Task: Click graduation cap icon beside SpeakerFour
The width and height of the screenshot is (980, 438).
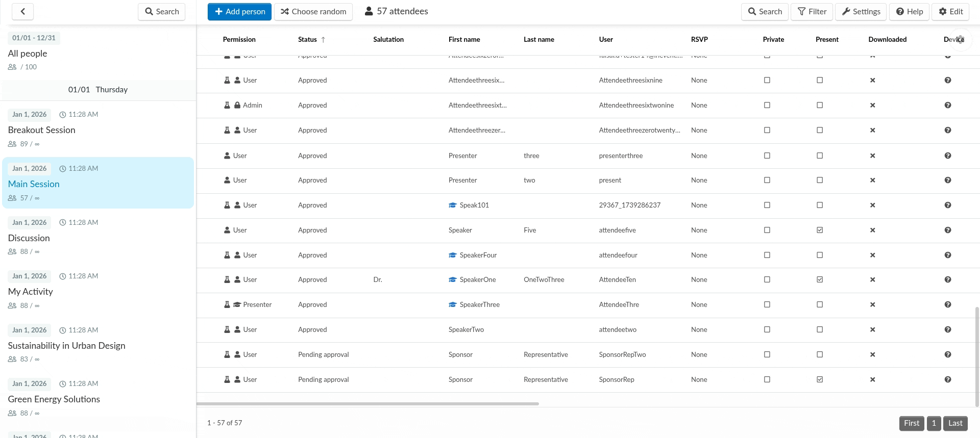Action: coord(452,255)
